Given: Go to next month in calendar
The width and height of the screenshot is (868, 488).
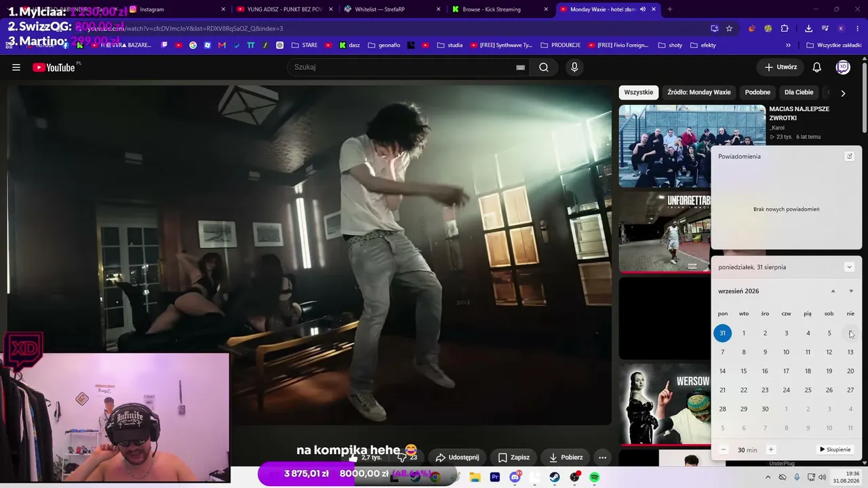Looking at the screenshot, I should point(851,291).
